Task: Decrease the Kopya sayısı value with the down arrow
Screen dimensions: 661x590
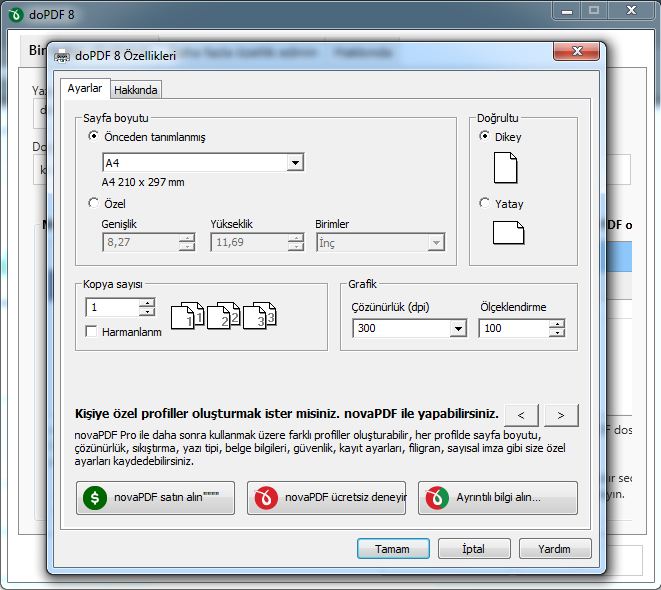Action: (x=147, y=311)
